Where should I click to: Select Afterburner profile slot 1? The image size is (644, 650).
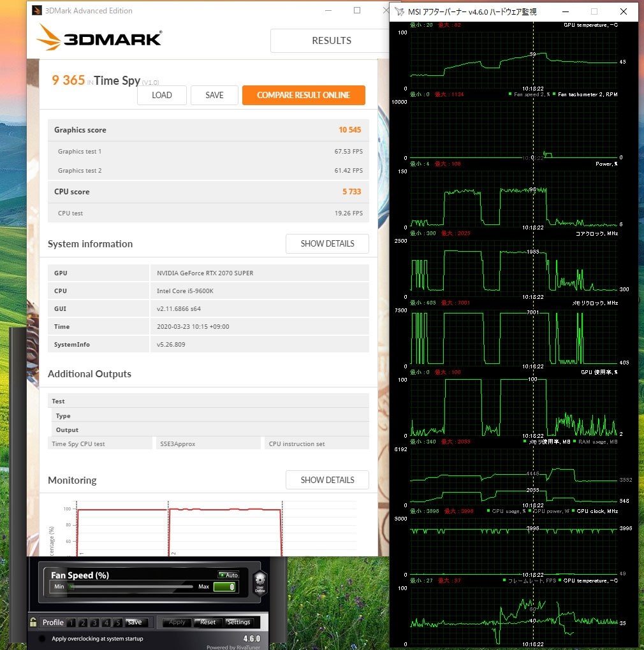pyautogui.click(x=72, y=622)
